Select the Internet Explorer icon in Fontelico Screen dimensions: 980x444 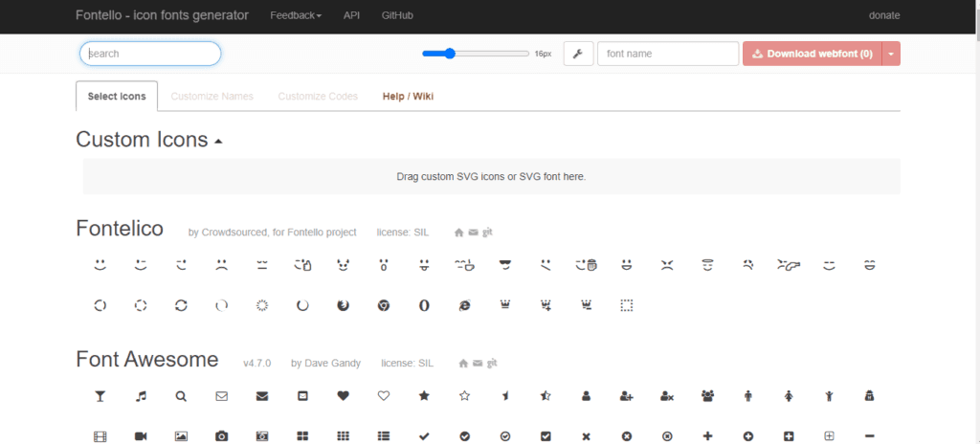[464, 305]
